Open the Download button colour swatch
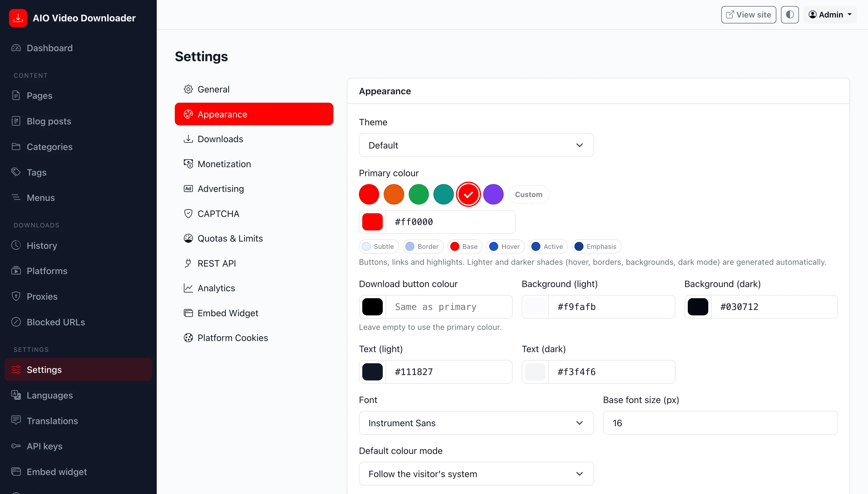This screenshot has width=868, height=494. [x=373, y=307]
